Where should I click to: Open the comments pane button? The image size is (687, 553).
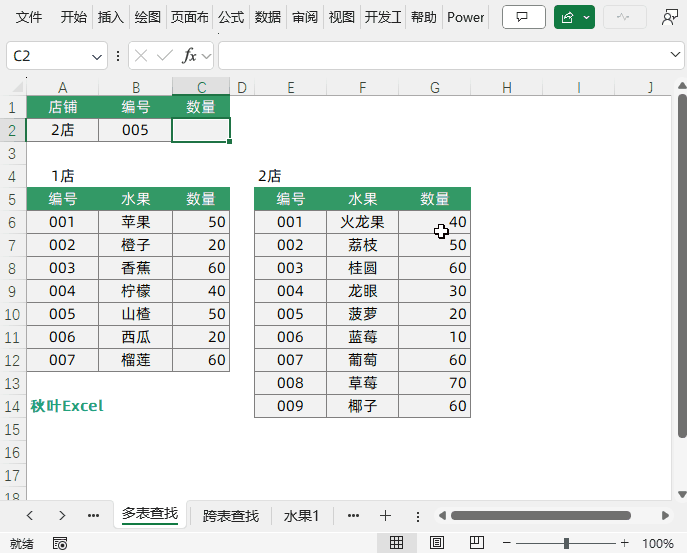(523, 17)
